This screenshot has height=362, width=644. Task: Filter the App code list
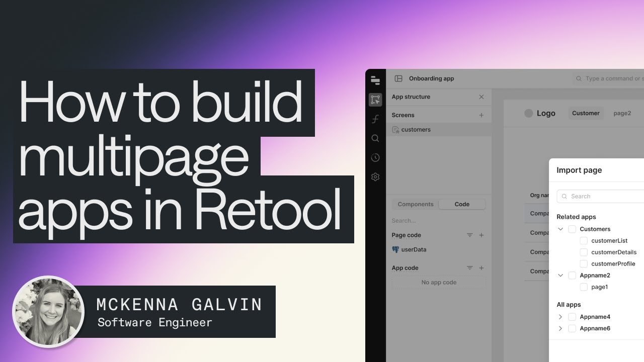point(470,268)
